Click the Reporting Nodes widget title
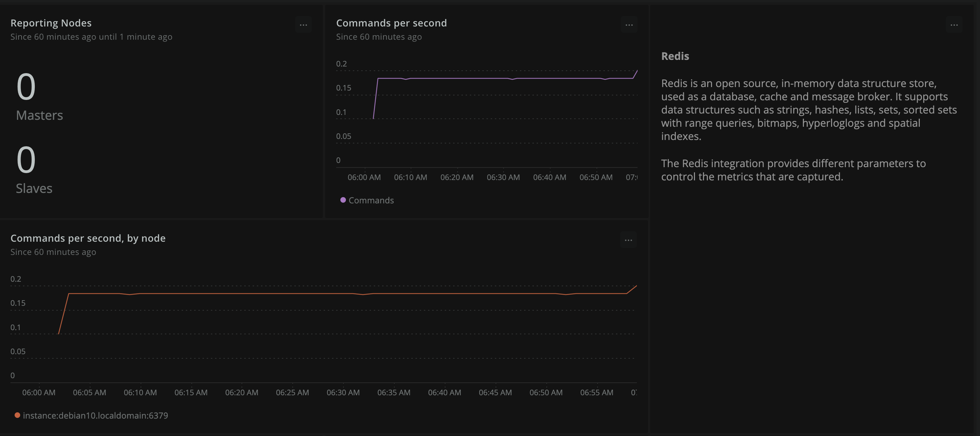The width and height of the screenshot is (980, 436). (51, 23)
